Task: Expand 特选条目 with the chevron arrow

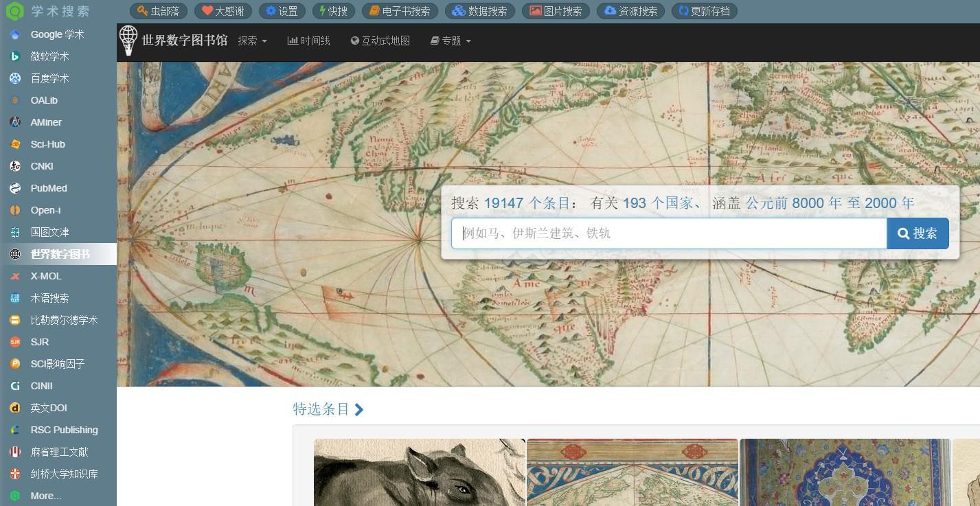Action: click(359, 410)
